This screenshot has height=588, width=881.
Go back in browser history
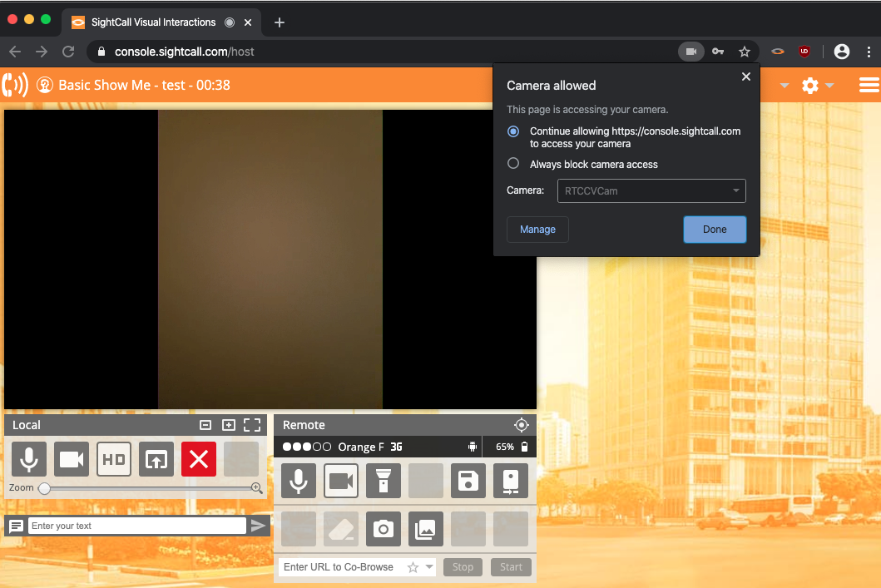pyautogui.click(x=15, y=52)
